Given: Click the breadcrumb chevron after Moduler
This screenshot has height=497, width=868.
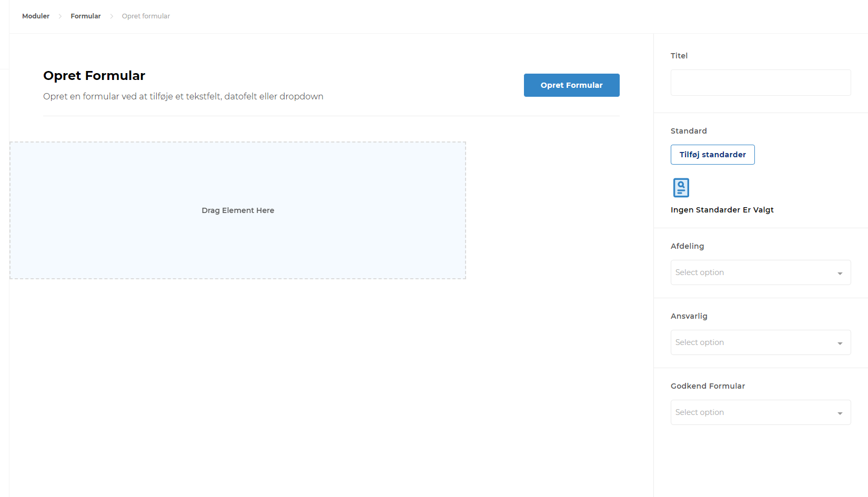Looking at the screenshot, I should [60, 16].
